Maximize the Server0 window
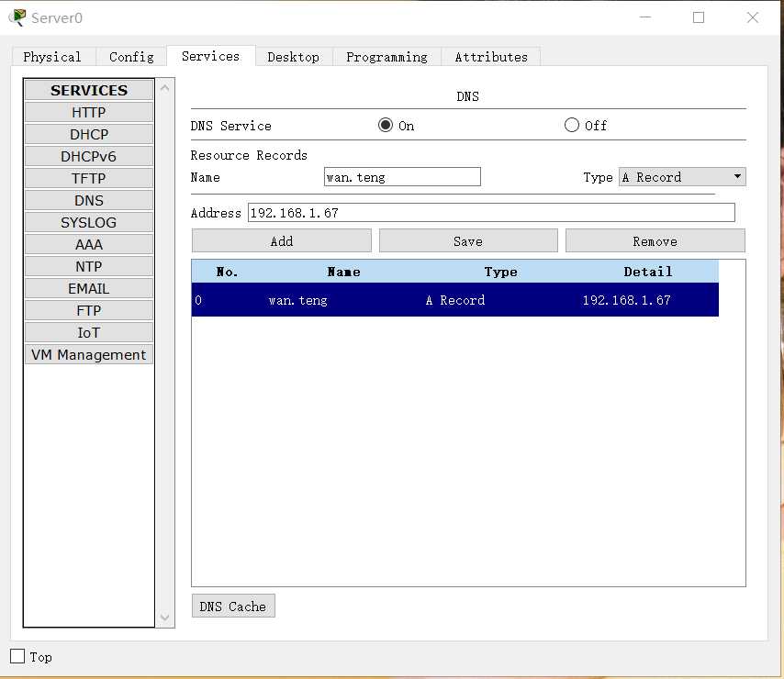The image size is (784, 679). click(x=699, y=17)
